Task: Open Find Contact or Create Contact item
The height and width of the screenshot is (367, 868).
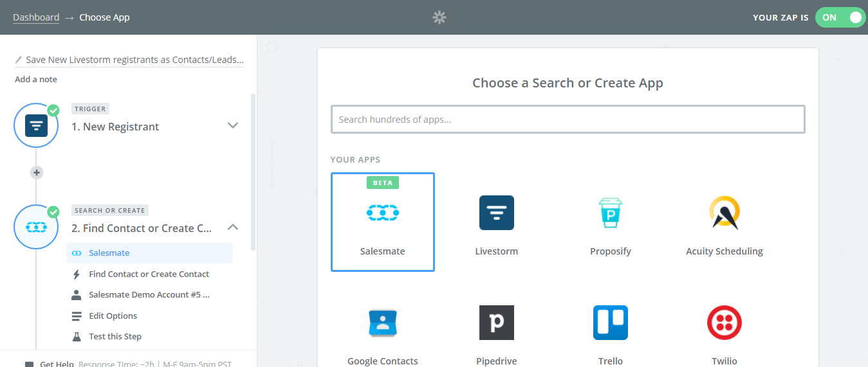Action: [149, 274]
